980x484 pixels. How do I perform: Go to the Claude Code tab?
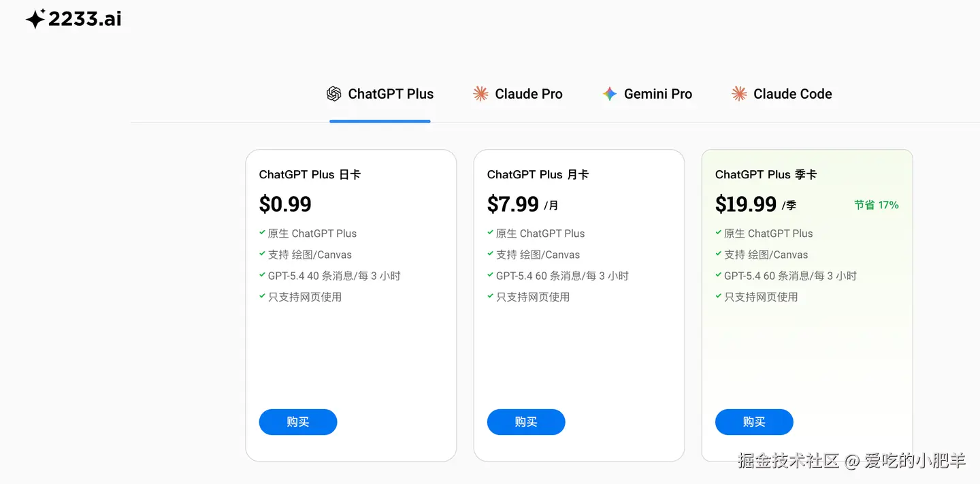tap(792, 94)
